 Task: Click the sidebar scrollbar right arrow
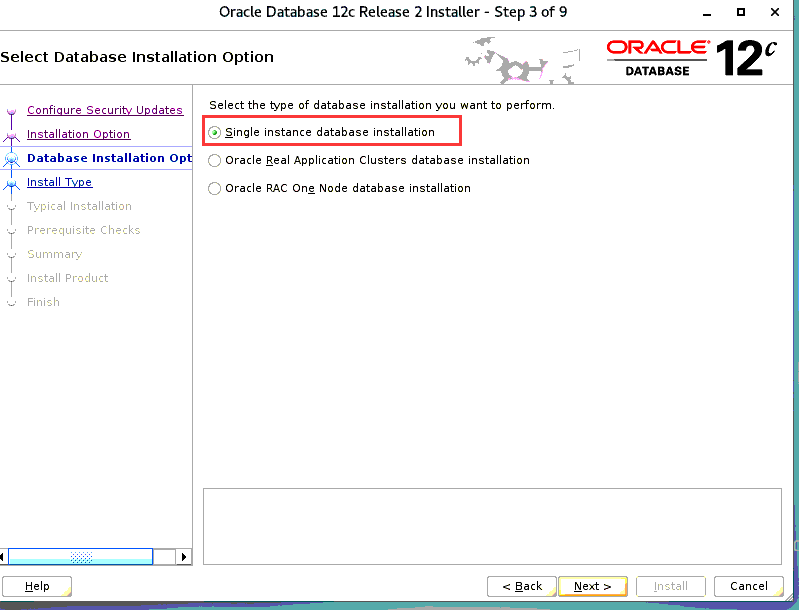pos(184,557)
